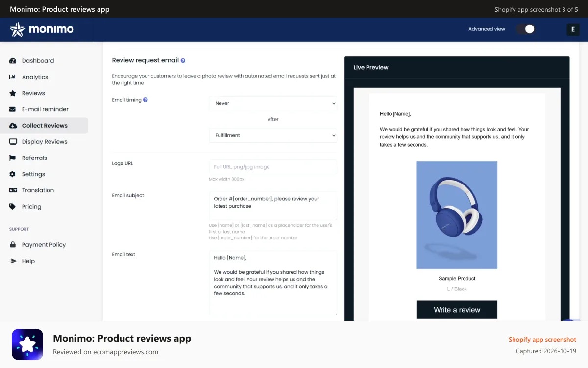Click the Email subject label
Viewport: 588px width, 368px height.
[x=128, y=195]
